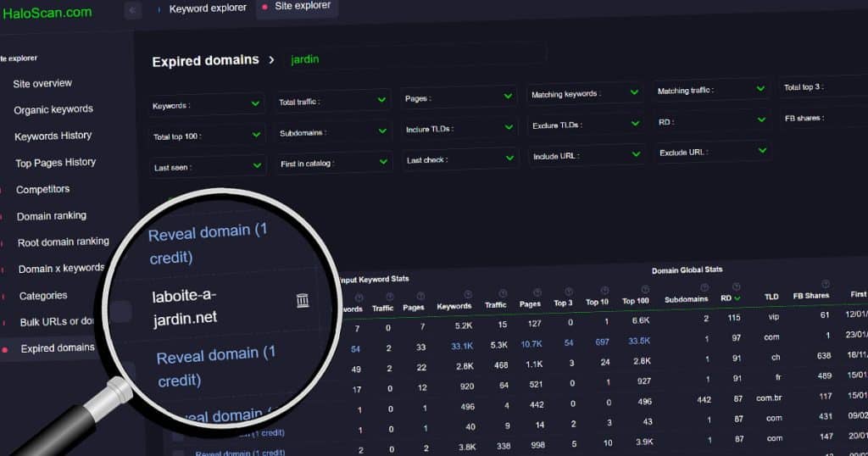Open help icon above Input Keyword Stats Pages
868x456 pixels.
tap(420, 296)
